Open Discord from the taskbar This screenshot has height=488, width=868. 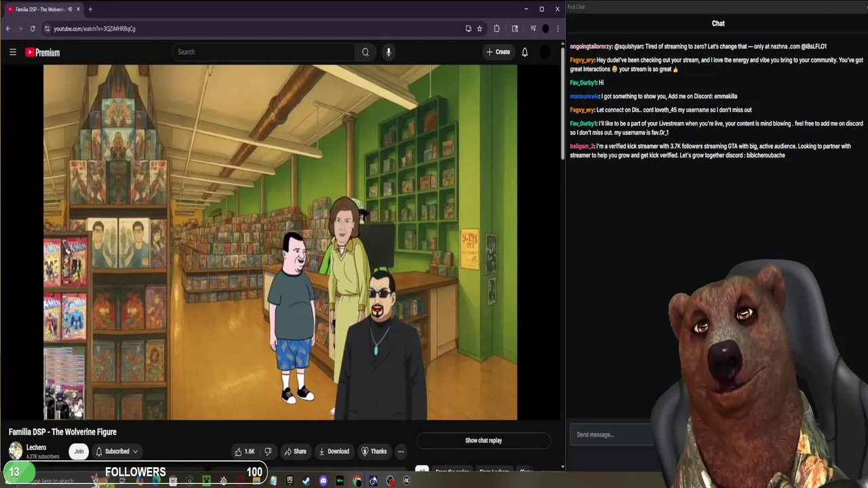pos(323,481)
